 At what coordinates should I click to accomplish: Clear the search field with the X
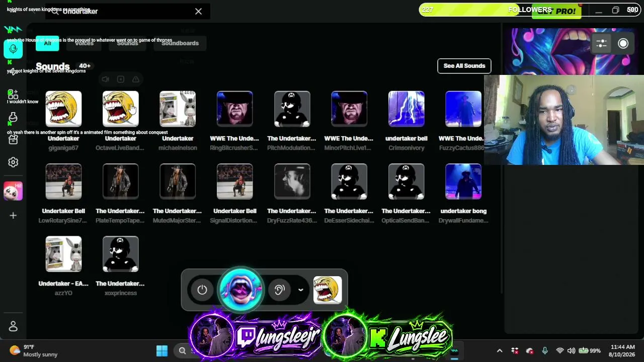(198, 11)
